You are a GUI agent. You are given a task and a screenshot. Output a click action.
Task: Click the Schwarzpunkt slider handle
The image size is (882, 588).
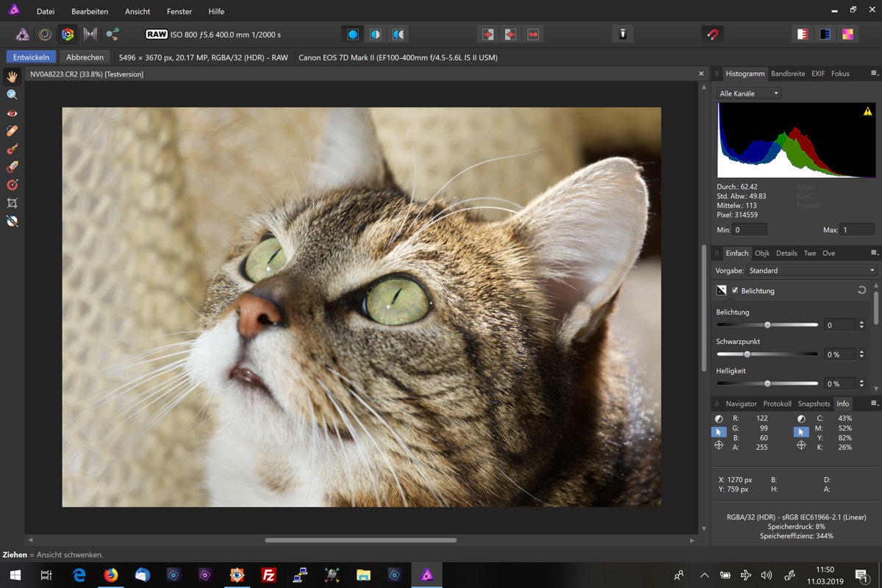point(747,354)
